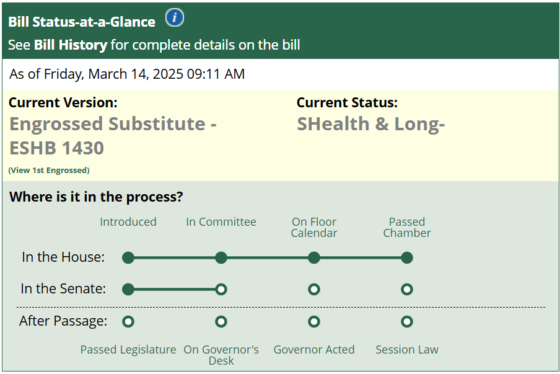Open the Bill History link in header
560x374 pixels.
coord(70,45)
